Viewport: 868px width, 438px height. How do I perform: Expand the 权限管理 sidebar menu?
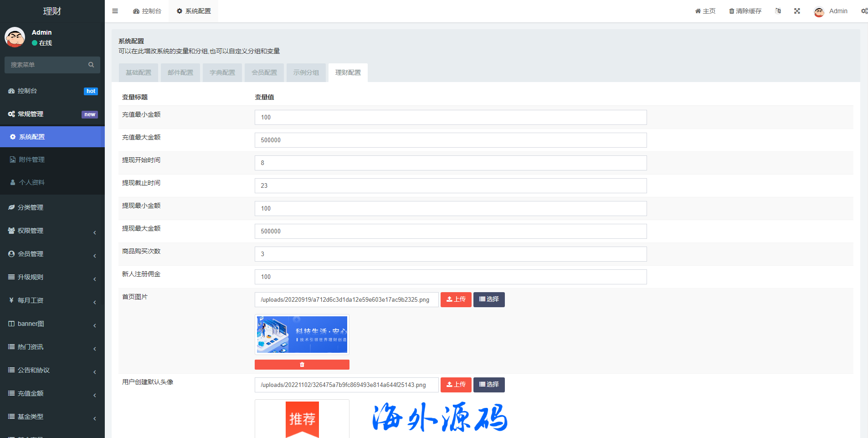pos(52,231)
